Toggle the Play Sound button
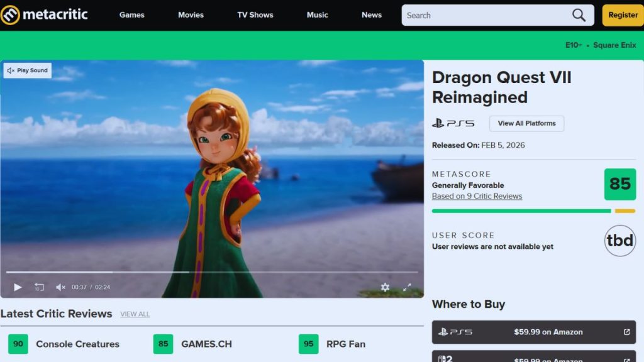Image resolution: width=644 pixels, height=362 pixels. pos(28,70)
